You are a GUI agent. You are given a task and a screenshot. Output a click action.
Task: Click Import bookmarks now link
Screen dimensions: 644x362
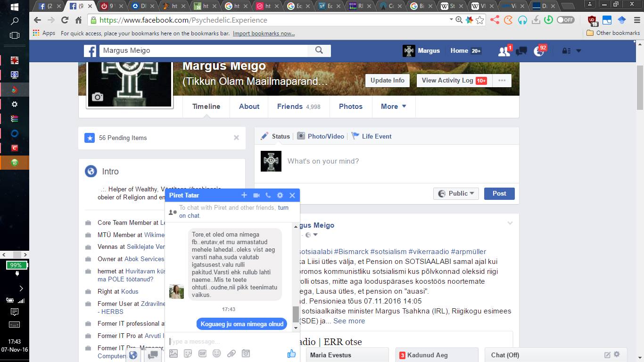point(264,33)
